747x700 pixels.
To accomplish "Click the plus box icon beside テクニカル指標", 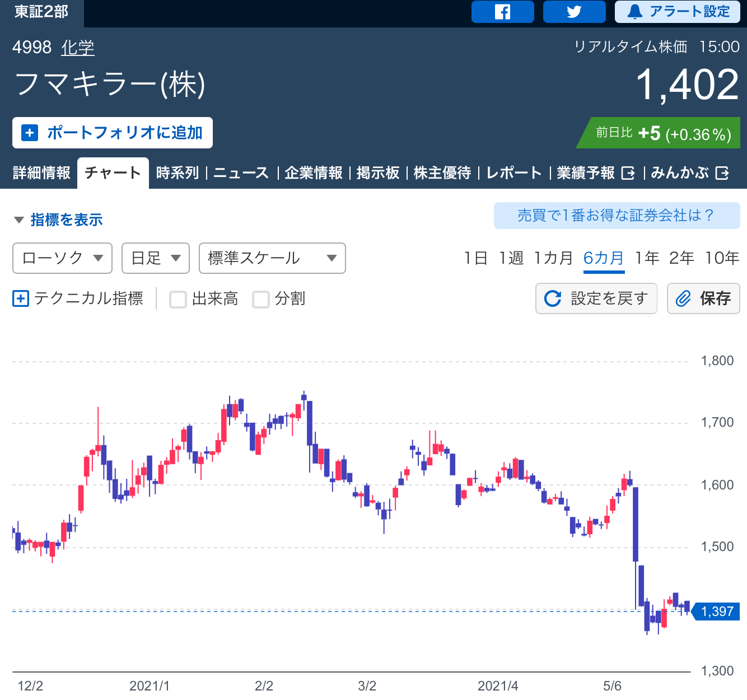I will tap(21, 298).
